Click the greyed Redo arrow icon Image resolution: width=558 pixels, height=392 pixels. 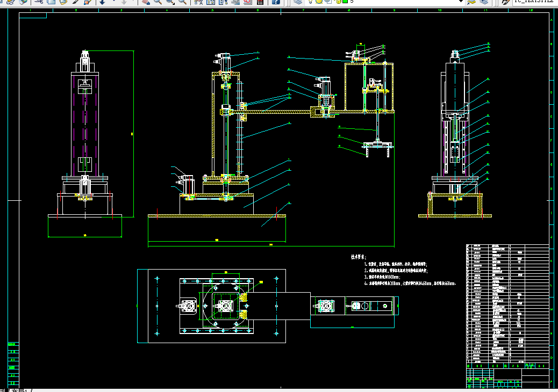coord(124,2)
